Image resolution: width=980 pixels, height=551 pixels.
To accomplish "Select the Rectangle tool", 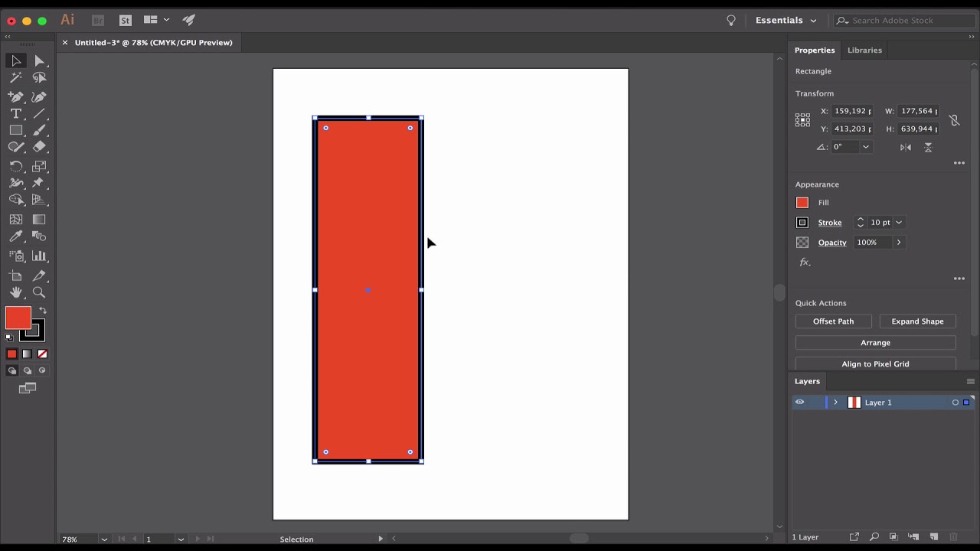I will pos(16,131).
